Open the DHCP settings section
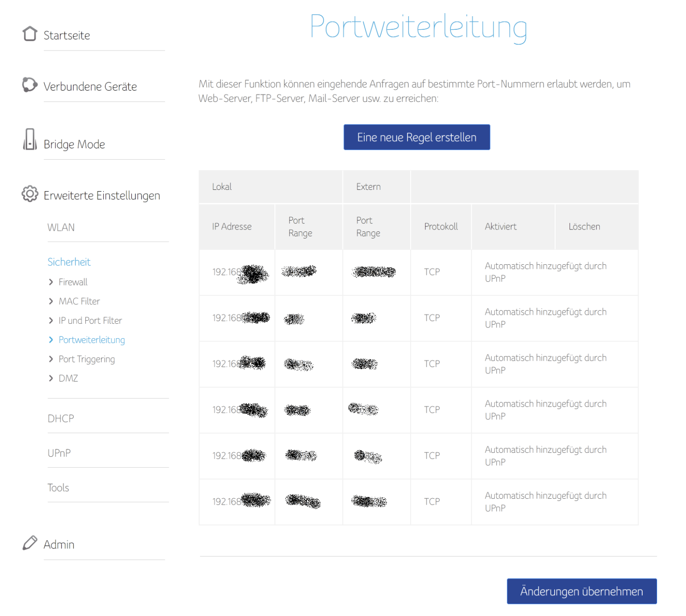The width and height of the screenshot is (686, 616). (61, 418)
